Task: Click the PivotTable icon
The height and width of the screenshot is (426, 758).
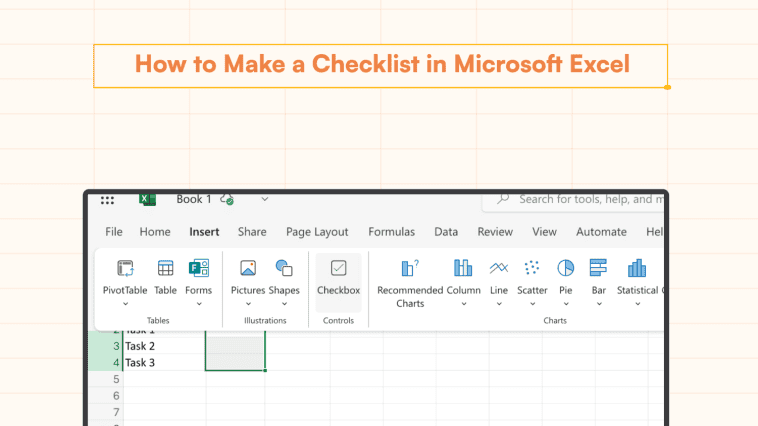Action: point(125,269)
